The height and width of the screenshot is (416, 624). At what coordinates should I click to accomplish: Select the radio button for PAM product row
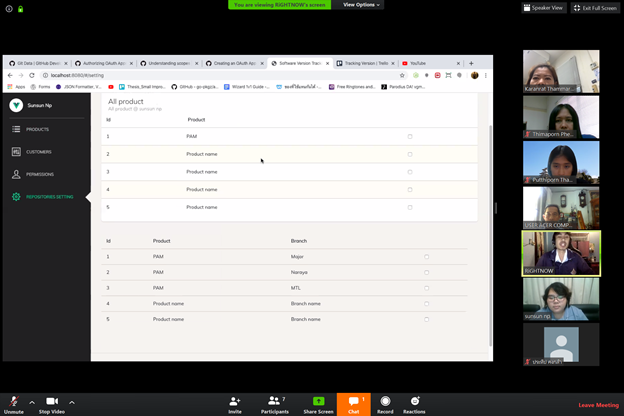410,136
